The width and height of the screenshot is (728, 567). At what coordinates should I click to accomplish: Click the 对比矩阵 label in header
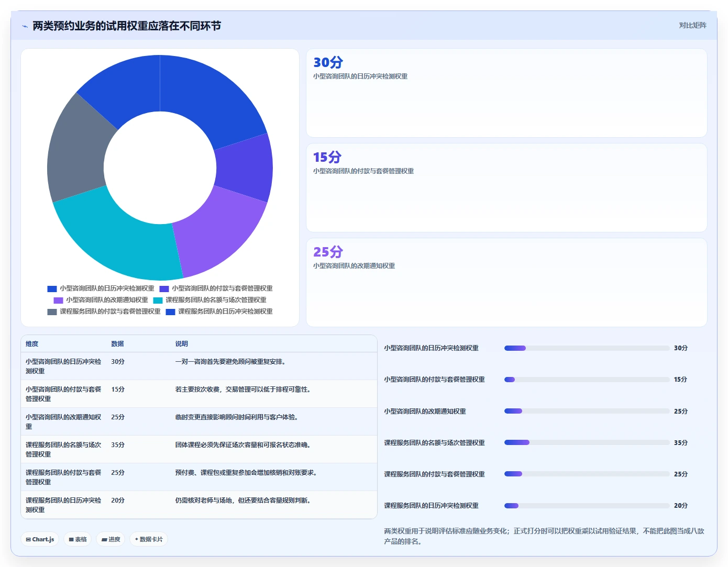[x=692, y=25]
